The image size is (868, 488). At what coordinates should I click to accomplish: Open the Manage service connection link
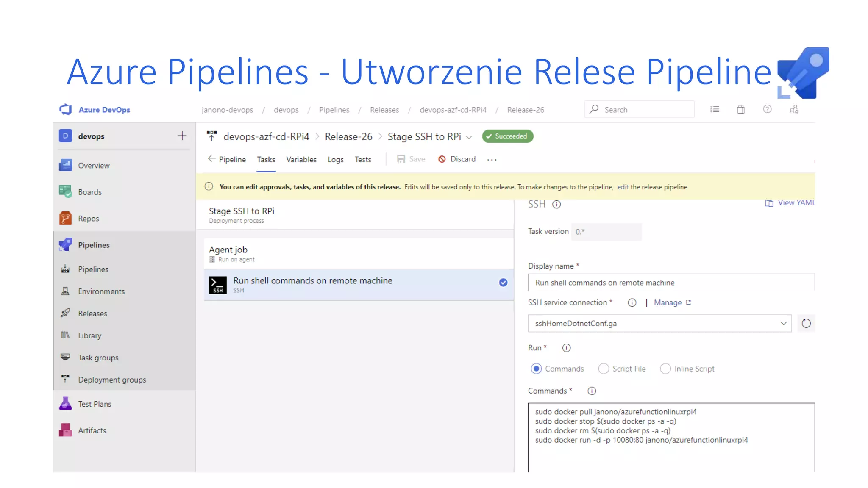(673, 302)
